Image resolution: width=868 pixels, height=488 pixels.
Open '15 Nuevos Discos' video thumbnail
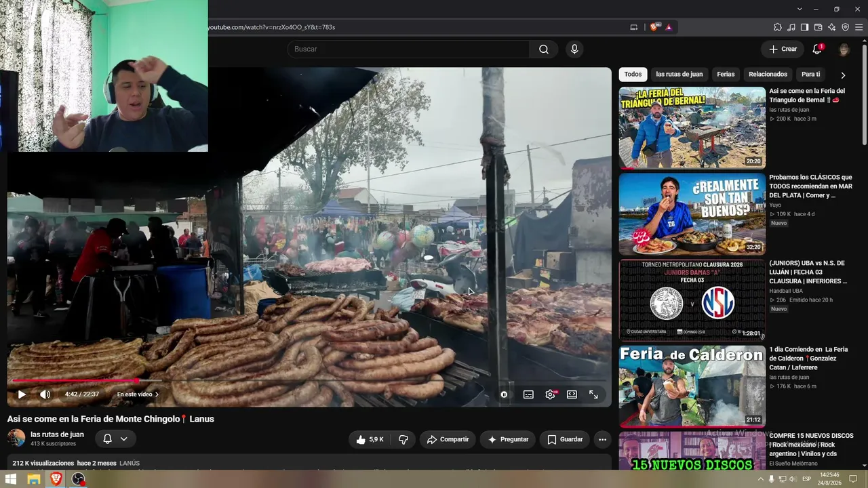[692, 451]
